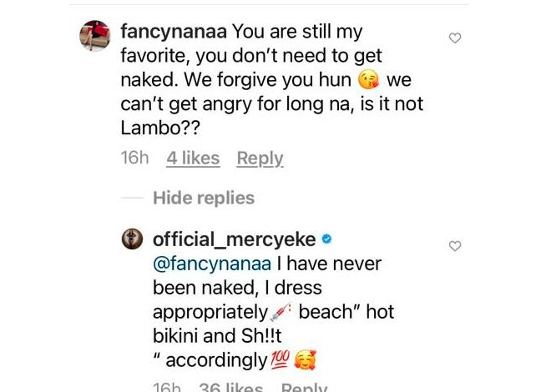Viewport: 536px width, 392px height.
Task: Click the 16h timestamp under fancynanaa's comment
Action: point(134,158)
